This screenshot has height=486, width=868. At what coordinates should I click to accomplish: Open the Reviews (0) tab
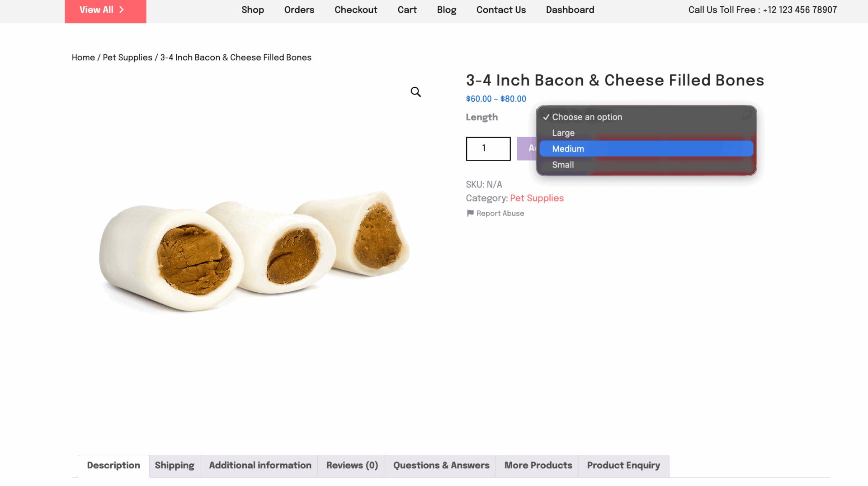pos(352,466)
